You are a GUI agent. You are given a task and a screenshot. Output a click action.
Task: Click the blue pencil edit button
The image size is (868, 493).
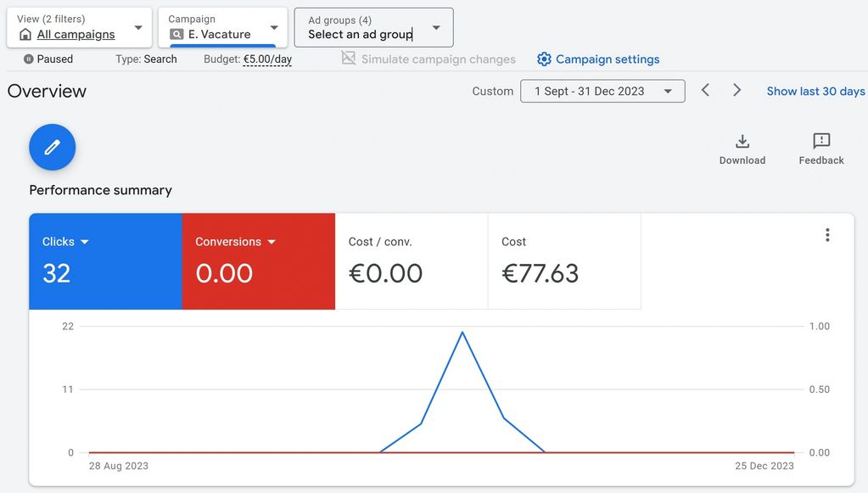53,148
